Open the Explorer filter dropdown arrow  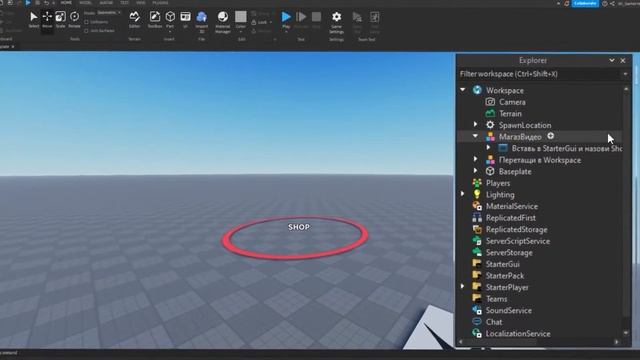pyautogui.click(x=625, y=74)
